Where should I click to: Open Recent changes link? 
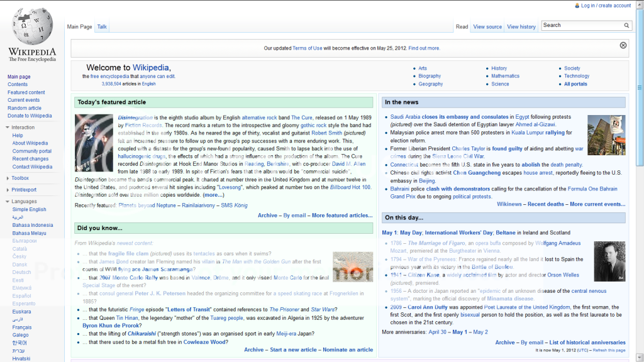(x=30, y=159)
